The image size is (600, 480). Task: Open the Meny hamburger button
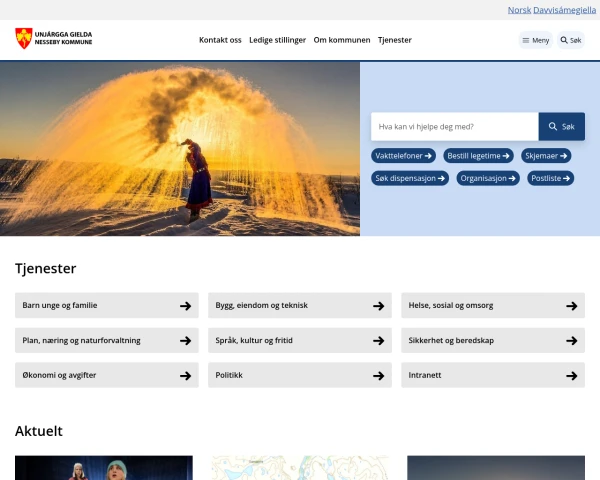coord(535,40)
